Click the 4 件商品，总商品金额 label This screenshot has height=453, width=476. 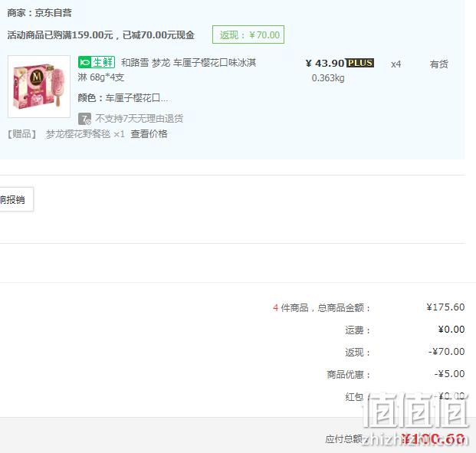coord(322,308)
